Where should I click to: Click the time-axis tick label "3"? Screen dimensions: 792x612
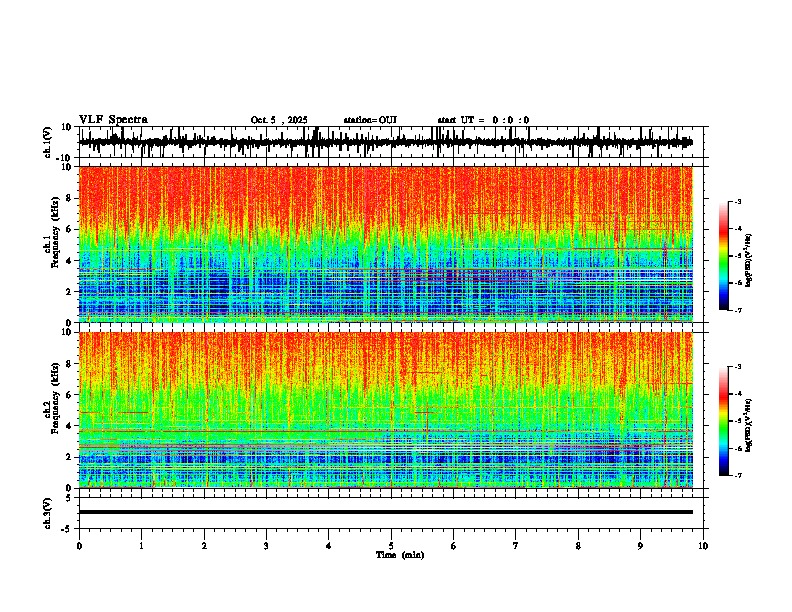click(266, 546)
